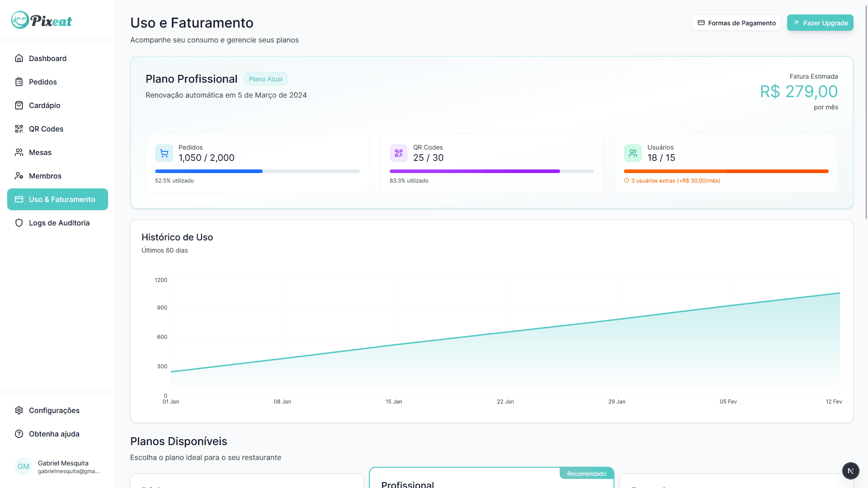Click the Usuários orange usage bar
Image resolution: width=868 pixels, height=488 pixels.
point(726,171)
